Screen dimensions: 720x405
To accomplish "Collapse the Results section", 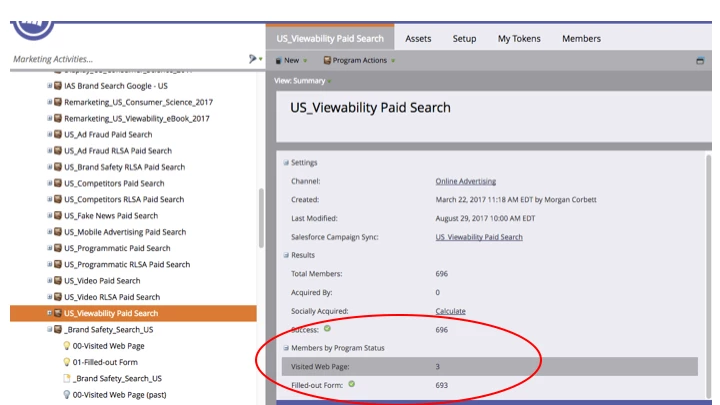I will 286,255.
